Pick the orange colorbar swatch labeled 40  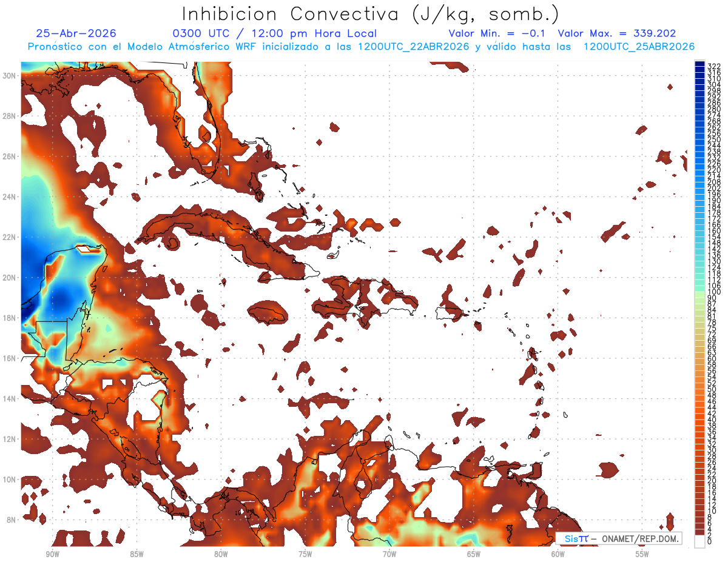(x=699, y=420)
